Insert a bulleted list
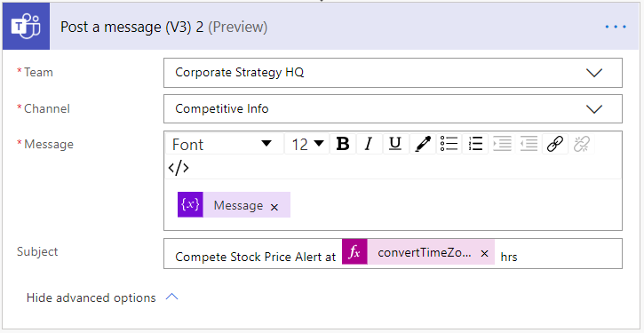 pyautogui.click(x=449, y=144)
